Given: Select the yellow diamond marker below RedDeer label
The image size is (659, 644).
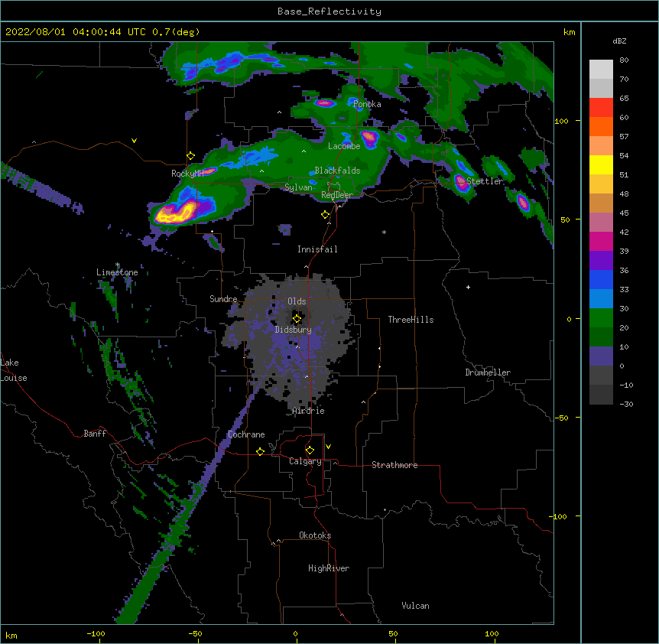Looking at the screenshot, I should tap(326, 215).
